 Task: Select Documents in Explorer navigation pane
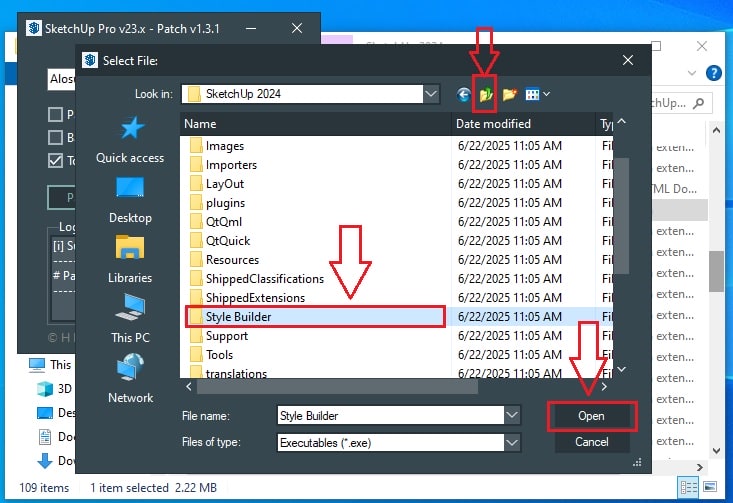tap(55, 437)
